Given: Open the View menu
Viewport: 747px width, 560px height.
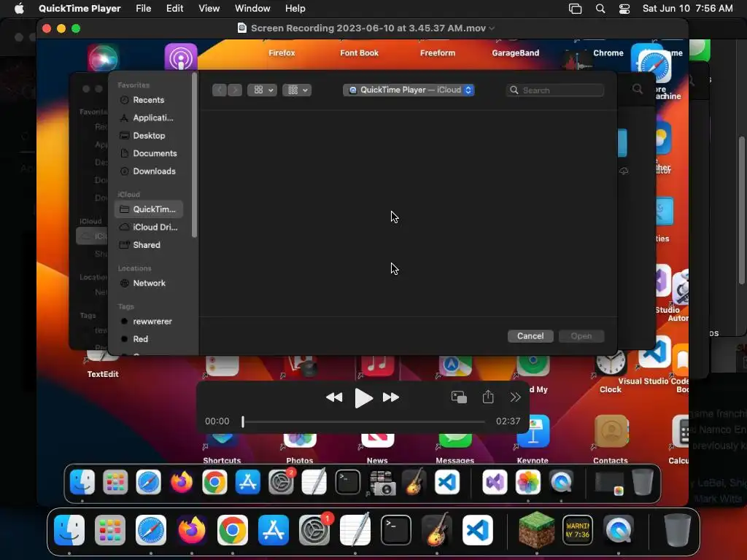Looking at the screenshot, I should 209,9.
